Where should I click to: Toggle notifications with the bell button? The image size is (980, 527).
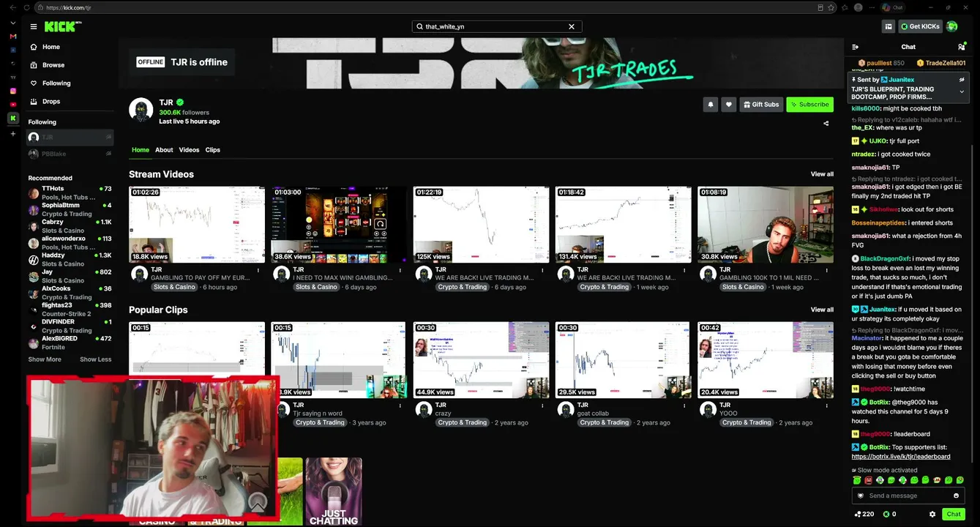(x=710, y=105)
